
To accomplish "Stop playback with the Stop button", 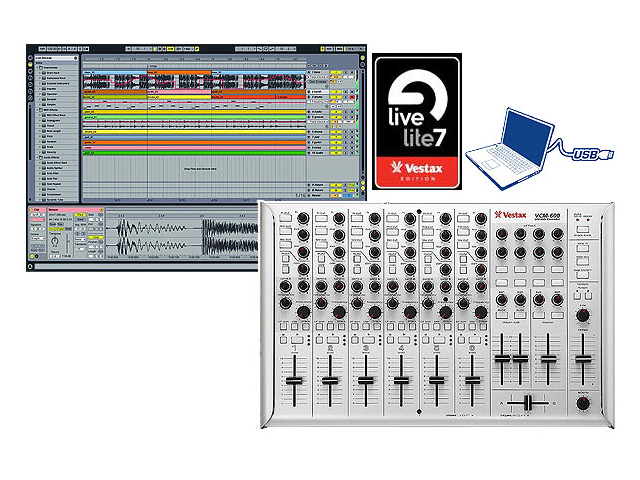I will tap(160, 49).
